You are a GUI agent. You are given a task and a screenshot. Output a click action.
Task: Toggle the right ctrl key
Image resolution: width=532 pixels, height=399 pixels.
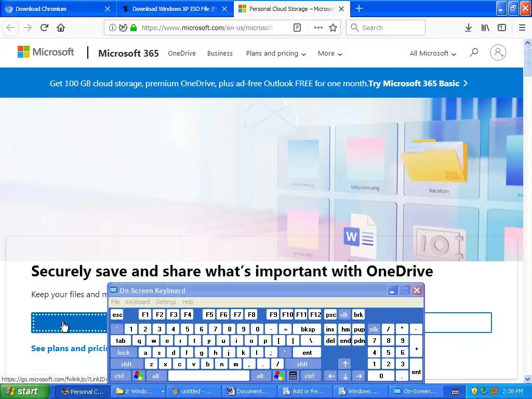click(310, 376)
